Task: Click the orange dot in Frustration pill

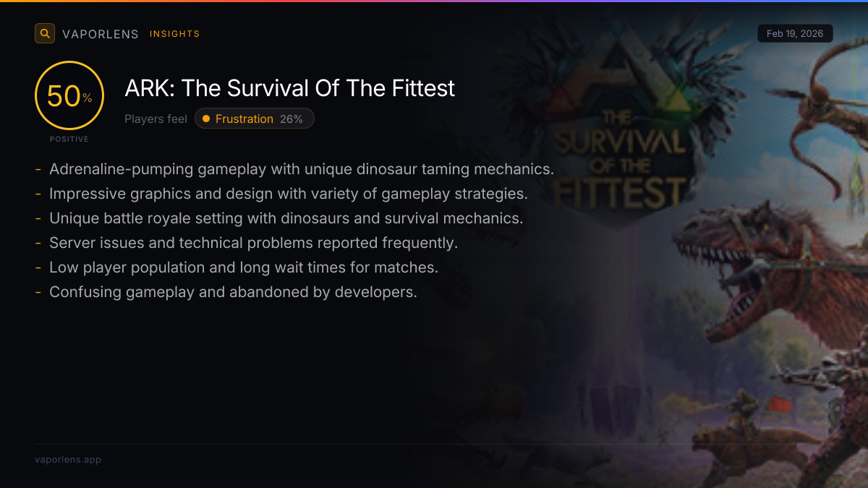Action: (206, 119)
